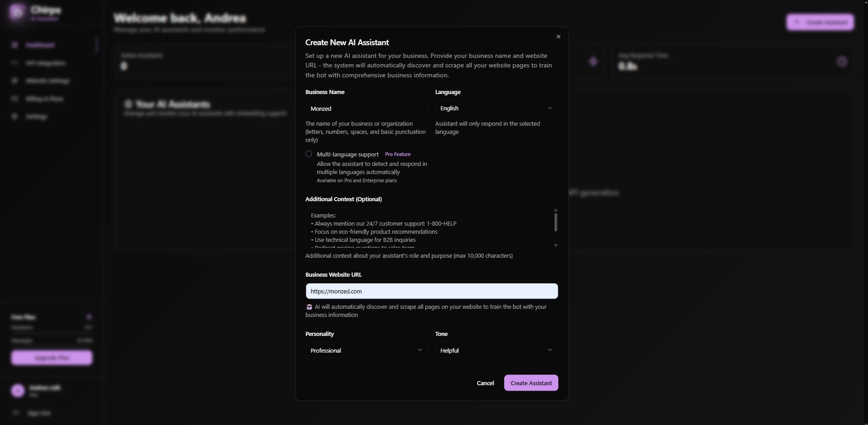Open the Tone dropdown set to Helpful
868x425 pixels.
496,350
